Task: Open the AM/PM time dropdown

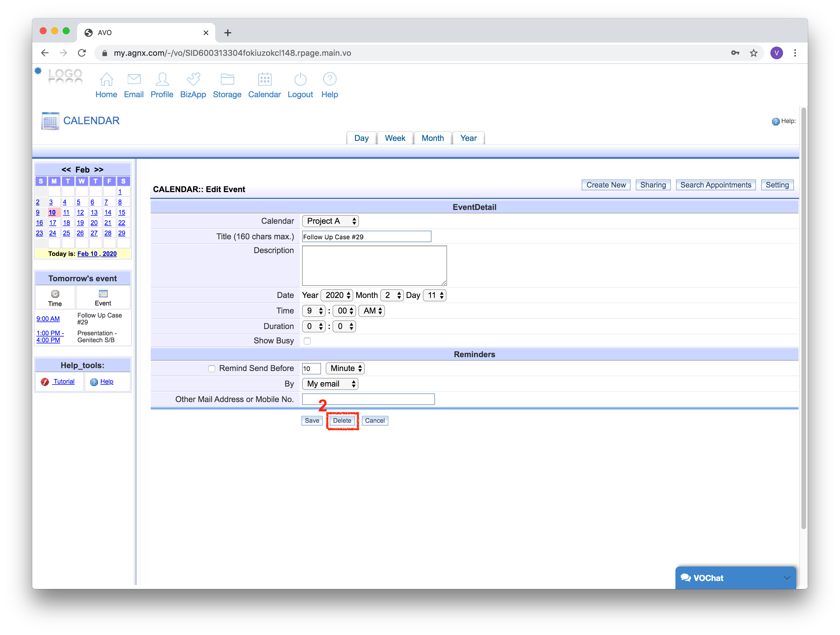Action: (x=371, y=311)
